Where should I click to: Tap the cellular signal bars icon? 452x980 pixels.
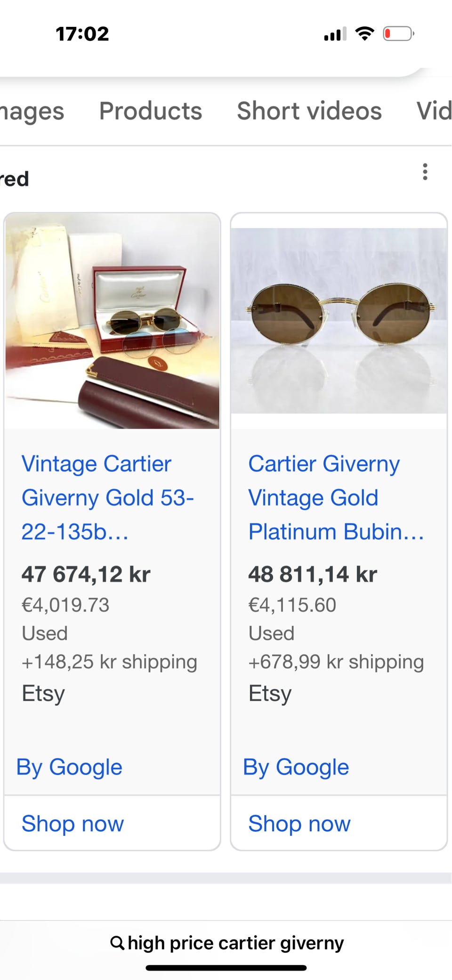[x=335, y=34]
